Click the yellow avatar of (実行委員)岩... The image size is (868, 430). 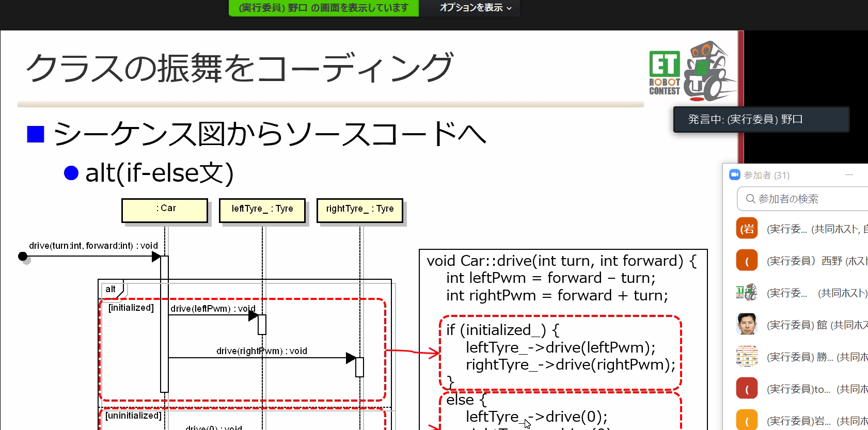[747, 420]
